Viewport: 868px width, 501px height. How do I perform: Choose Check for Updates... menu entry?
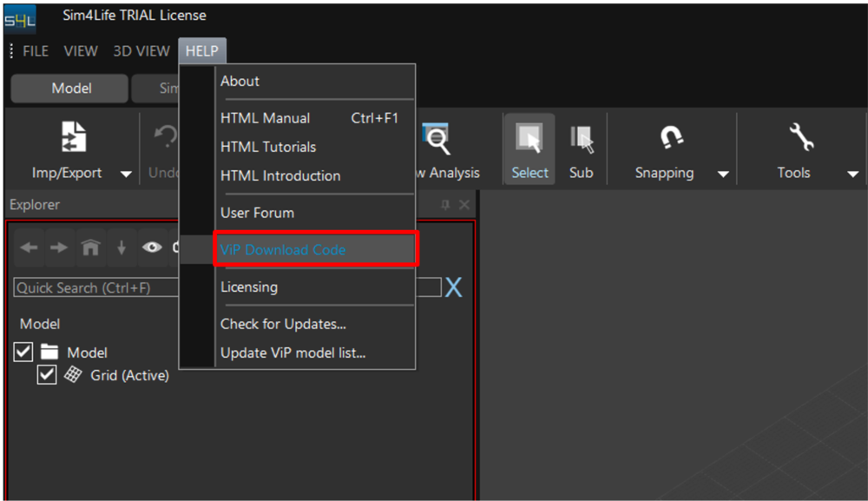tap(283, 324)
